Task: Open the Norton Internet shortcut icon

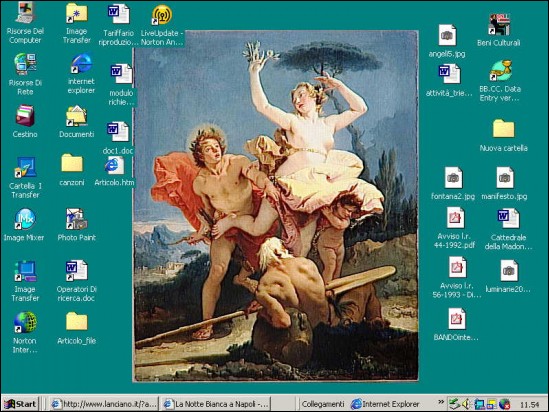Action: 25,333
